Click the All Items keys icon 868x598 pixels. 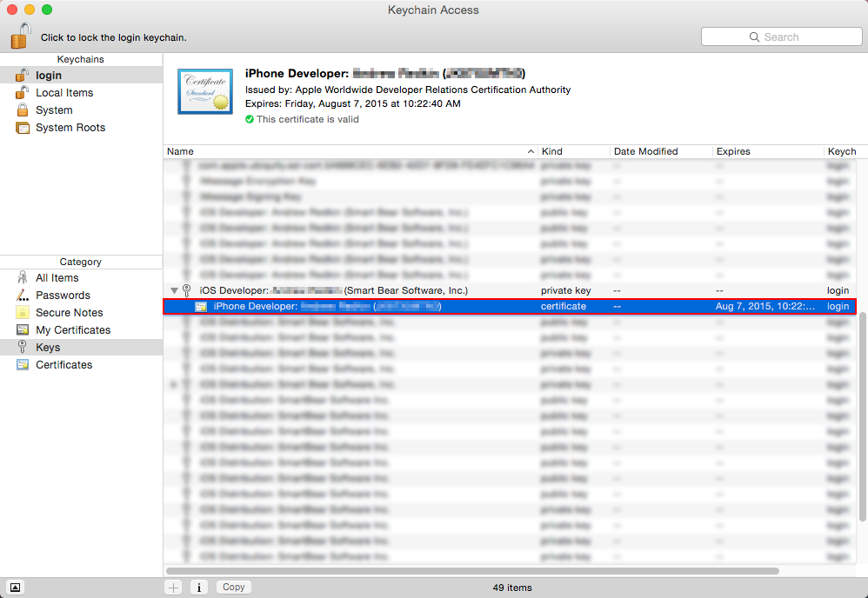22,277
